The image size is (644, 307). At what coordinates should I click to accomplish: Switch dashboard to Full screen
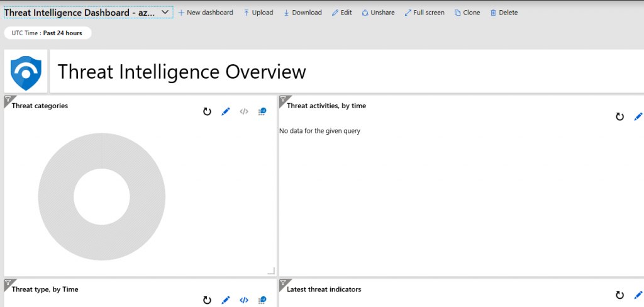coord(425,13)
